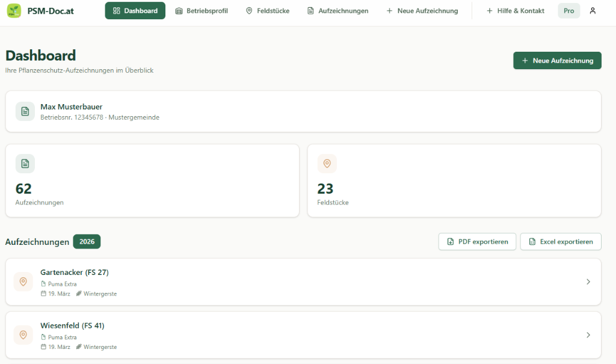The image size is (616, 364).
Task: Click the location pin icon of Wiesenfeld (FS 41)
Action: (x=23, y=335)
